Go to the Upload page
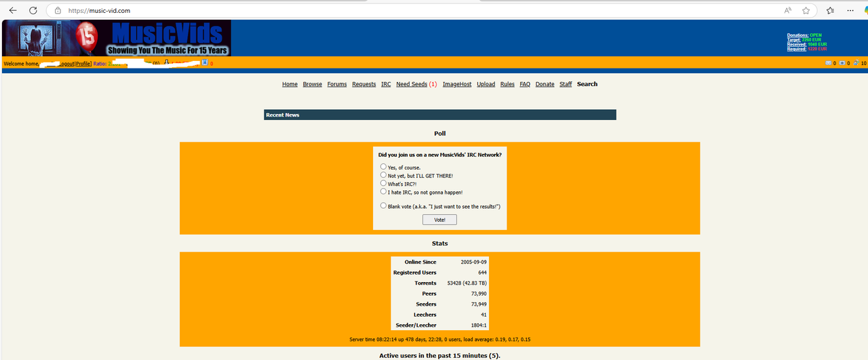The height and width of the screenshot is (360, 868). [486, 84]
